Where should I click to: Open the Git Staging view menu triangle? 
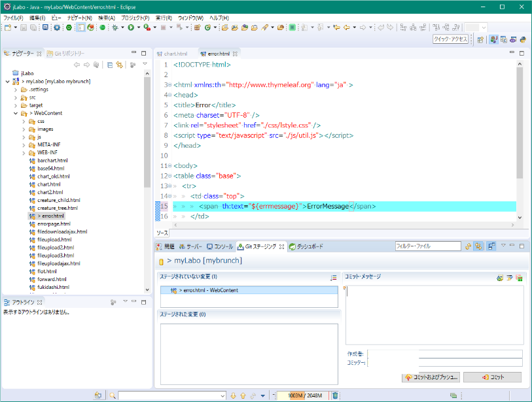coord(503,245)
